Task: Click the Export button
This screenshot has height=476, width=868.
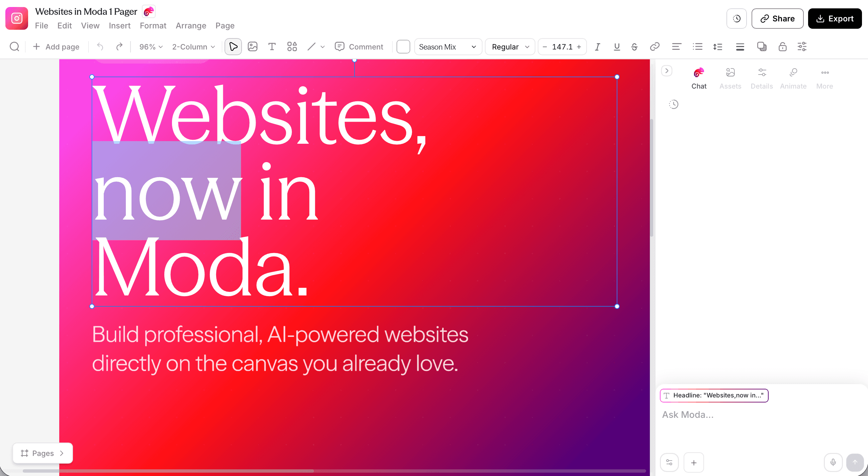Action: 835,18
